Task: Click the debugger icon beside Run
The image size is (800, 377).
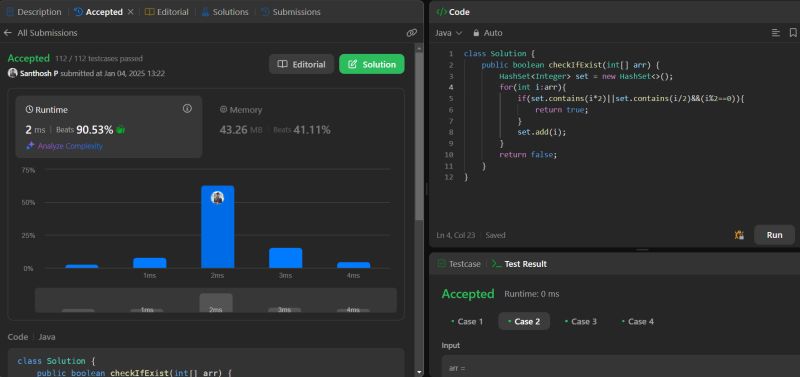Action: pos(739,235)
